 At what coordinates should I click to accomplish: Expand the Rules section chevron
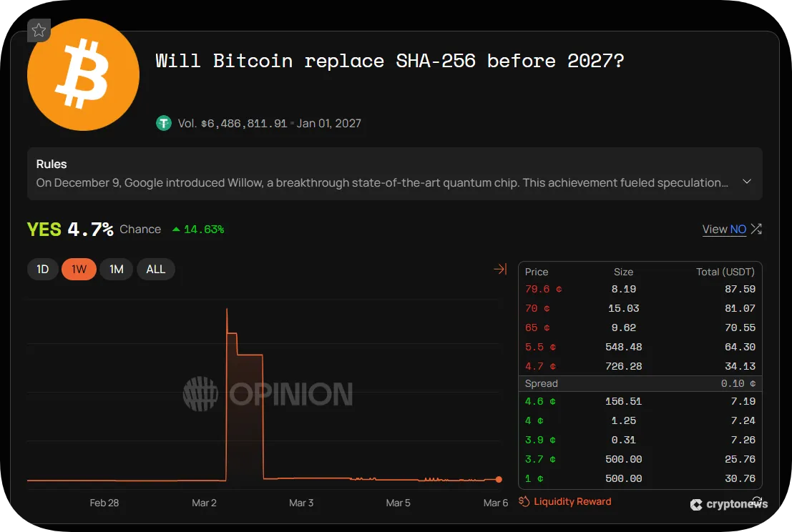pyautogui.click(x=746, y=182)
